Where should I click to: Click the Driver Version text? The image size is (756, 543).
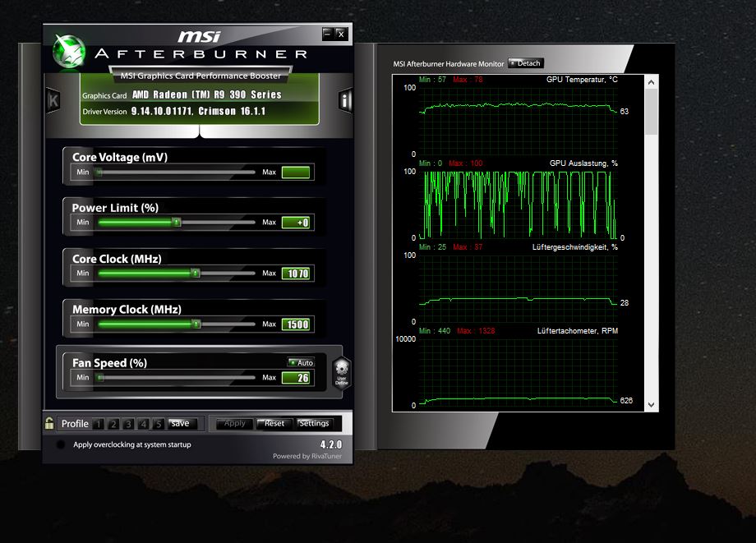point(198,111)
